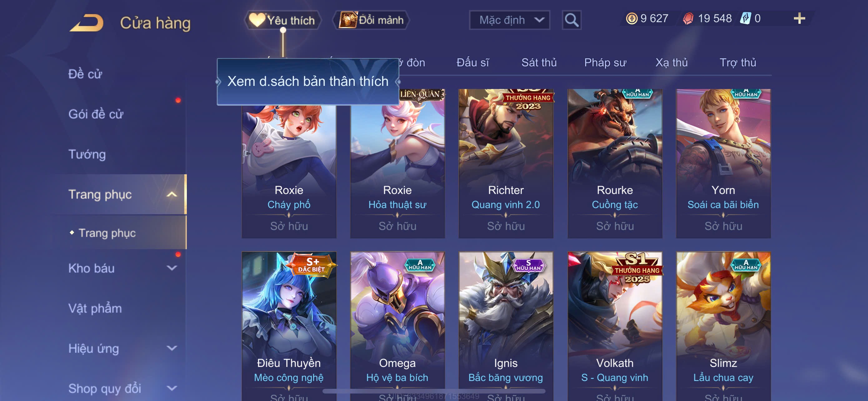Image resolution: width=868 pixels, height=401 pixels.
Task: Collapse the Trang phục sidebar section
Action: 172,194
